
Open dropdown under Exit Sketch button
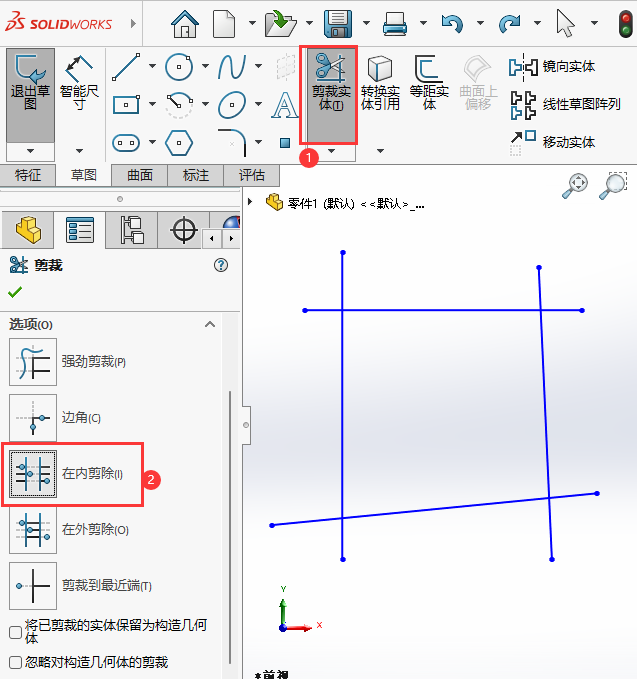click(30, 151)
